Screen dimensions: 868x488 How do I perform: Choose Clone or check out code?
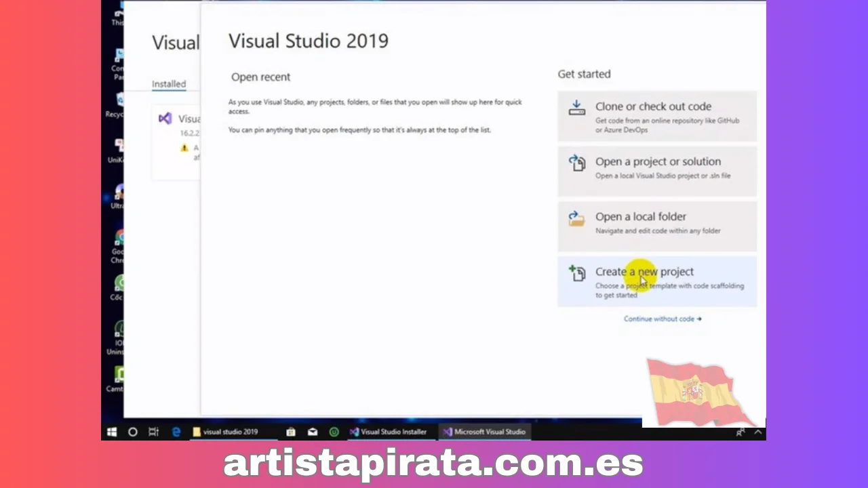click(657, 116)
